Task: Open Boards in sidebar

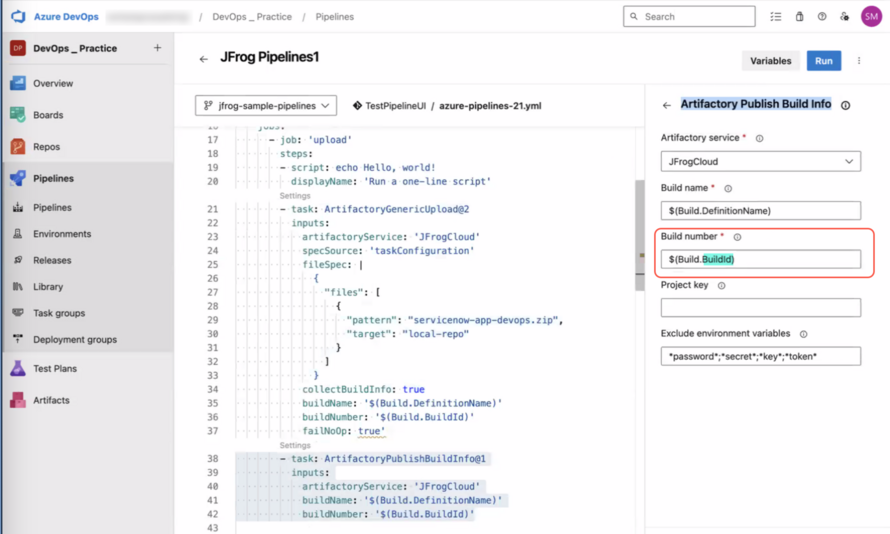Action: pyautogui.click(x=48, y=115)
